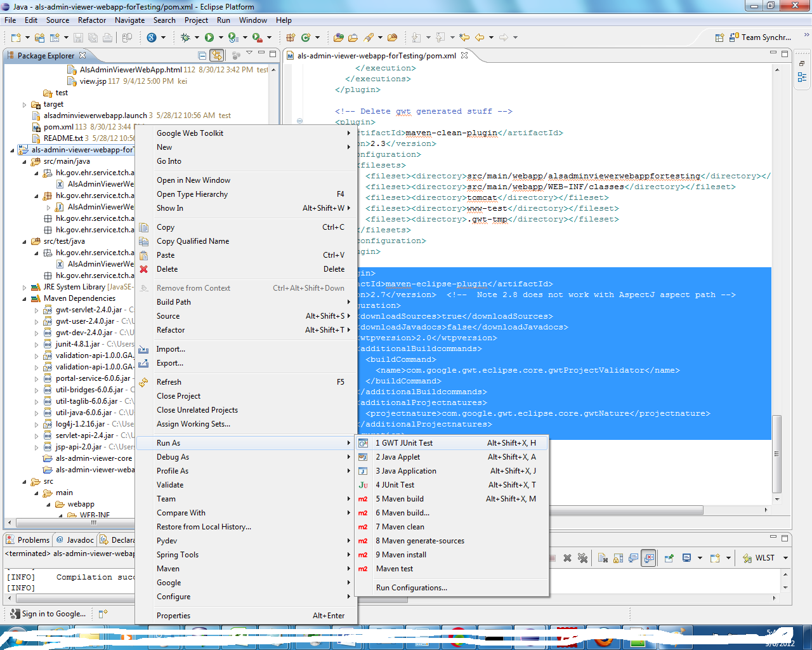Open the Debug toolbar button dropdown arrow
Viewport: 812px width, 650px height.
click(196, 37)
